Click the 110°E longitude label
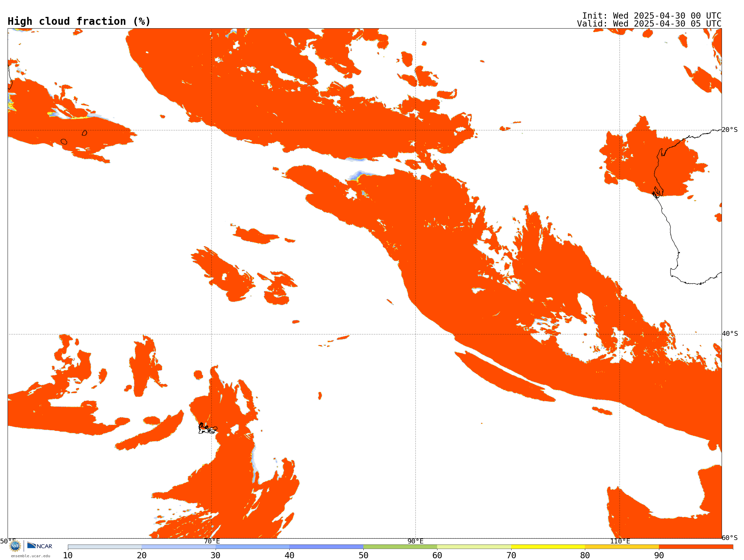This screenshot has width=744, height=560. coord(620,541)
